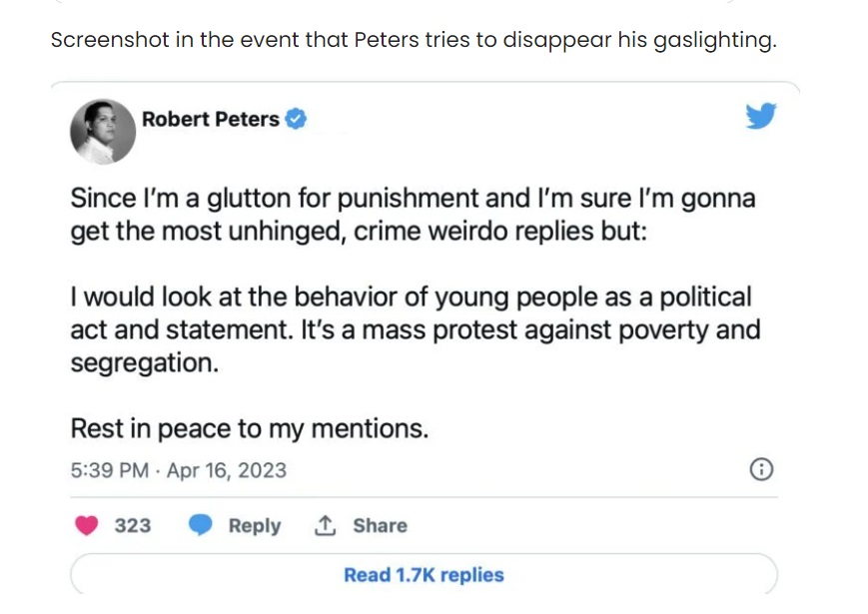The image size is (868, 614).
Task: Click the Share text label
Action: (381, 525)
